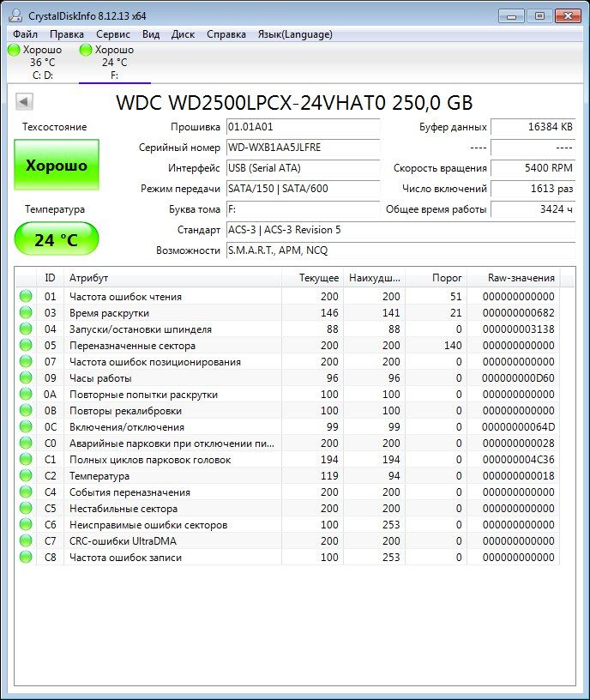Open the Правка menu
Image resolution: width=590 pixels, height=700 pixels.
pyautogui.click(x=67, y=34)
